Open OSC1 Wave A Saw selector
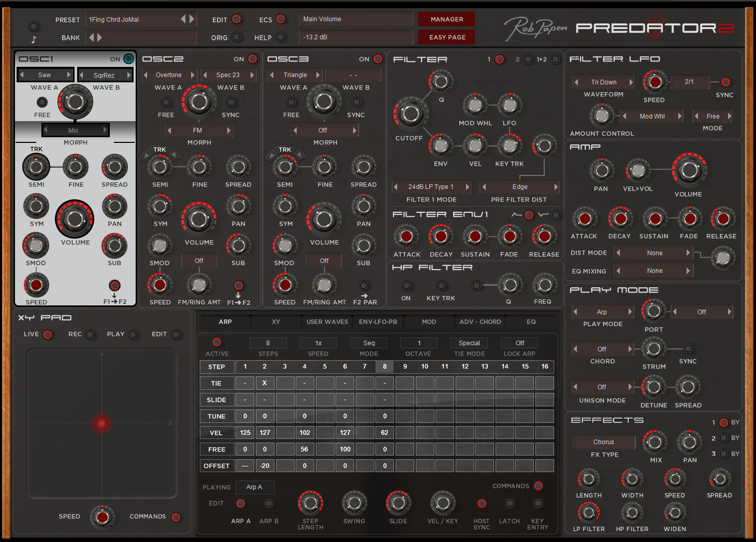The width and height of the screenshot is (756, 542). [45, 75]
